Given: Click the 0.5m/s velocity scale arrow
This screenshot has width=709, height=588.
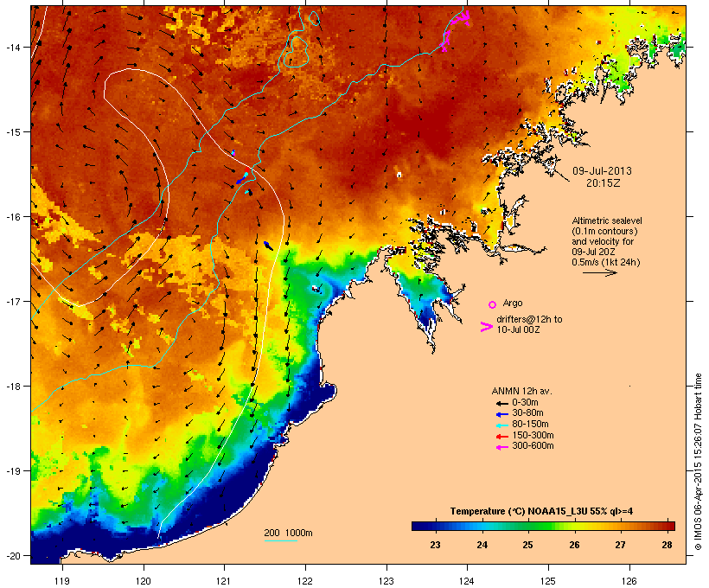Looking at the screenshot, I should point(599,272).
